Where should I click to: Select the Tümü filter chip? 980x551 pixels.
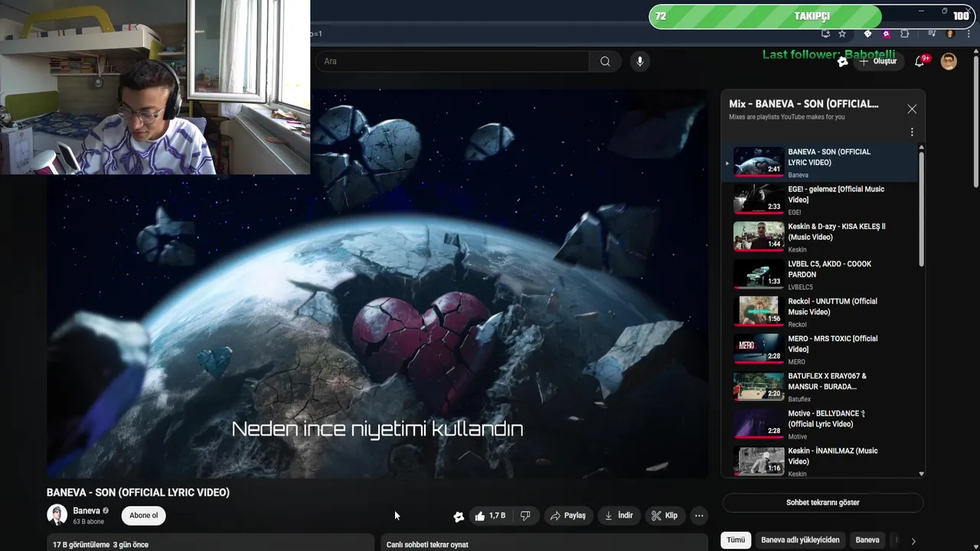click(x=736, y=540)
